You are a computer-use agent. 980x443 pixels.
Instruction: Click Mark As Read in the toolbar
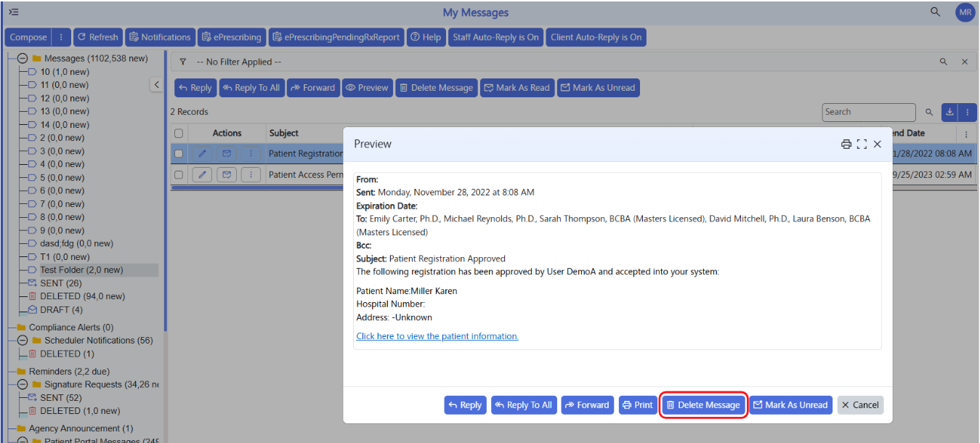pos(517,88)
